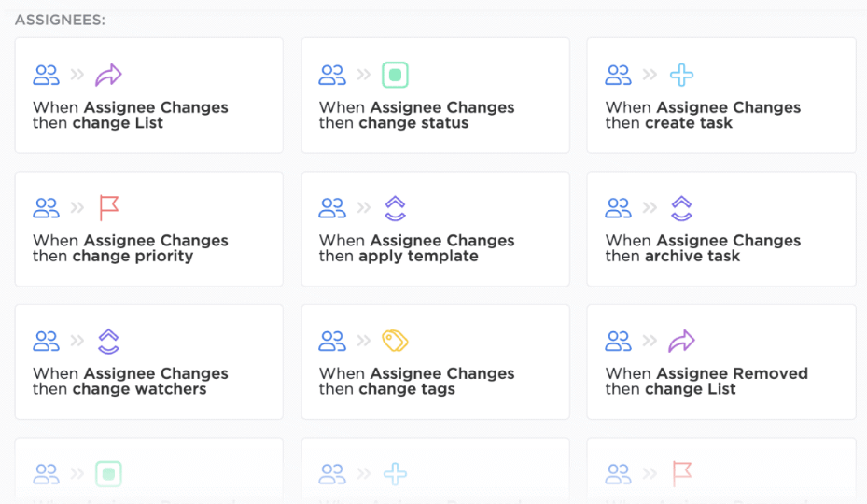Click the blue plus icon on the create task card
Viewport: 867px width, 504px height.
[x=682, y=75]
